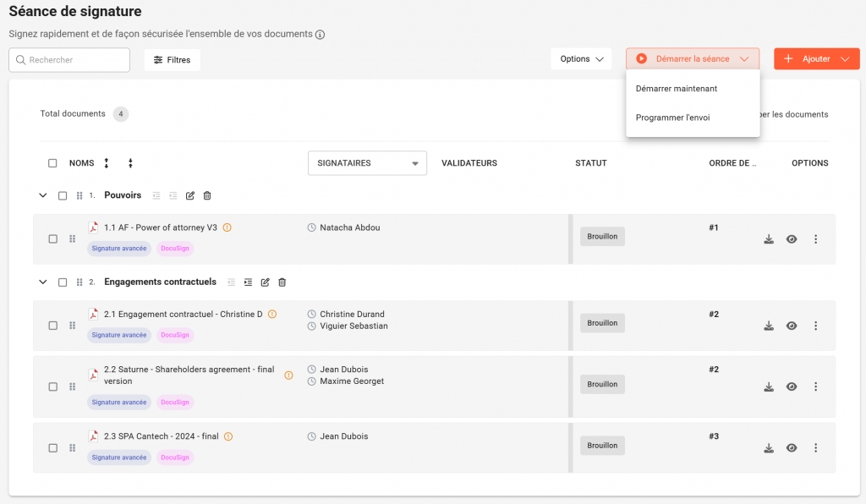This screenshot has height=504, width=866.
Task: Download the Power of attorney V3 document
Action: [769, 239]
